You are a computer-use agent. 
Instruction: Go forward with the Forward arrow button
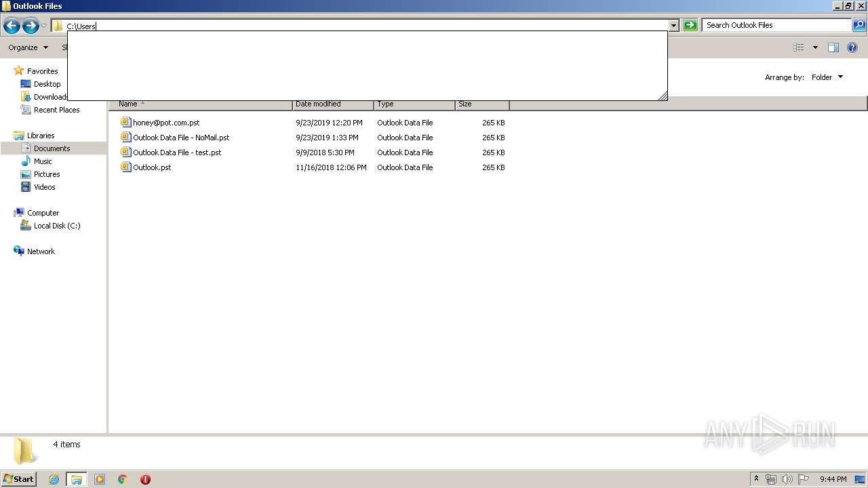tap(31, 26)
